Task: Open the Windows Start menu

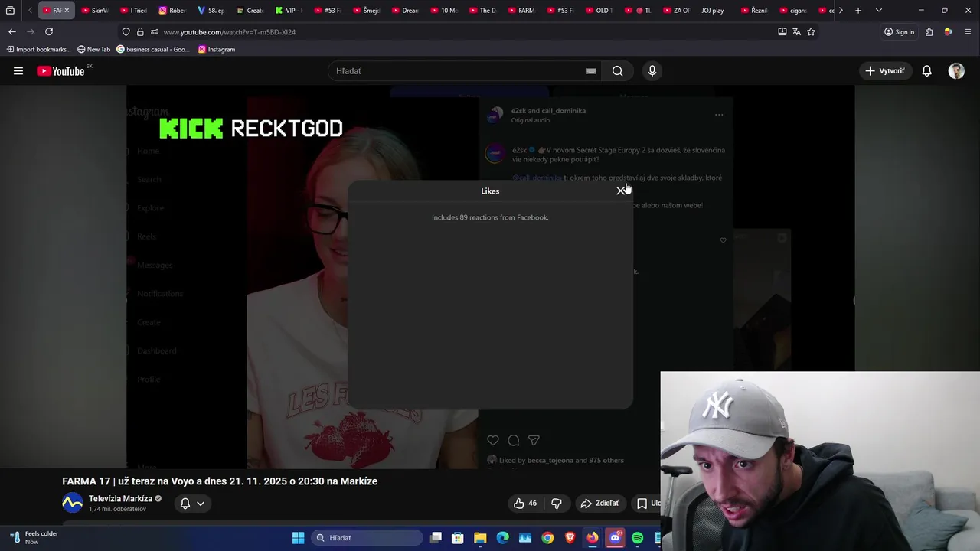Action: 298,538
